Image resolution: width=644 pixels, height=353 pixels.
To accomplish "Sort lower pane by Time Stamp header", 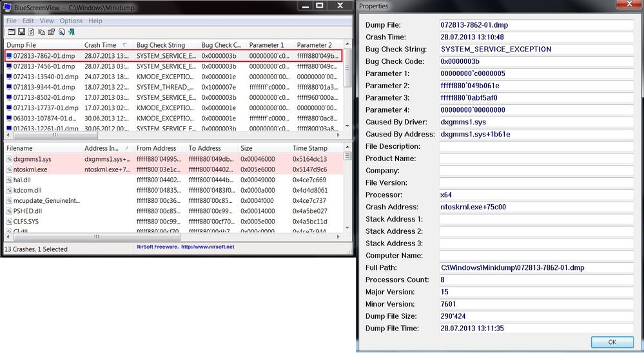I will [315, 148].
